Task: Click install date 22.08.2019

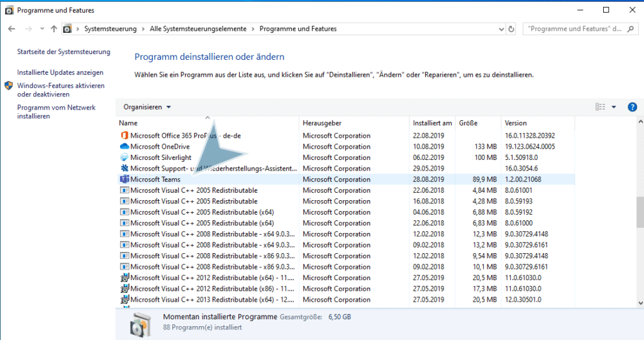Action: click(x=428, y=135)
